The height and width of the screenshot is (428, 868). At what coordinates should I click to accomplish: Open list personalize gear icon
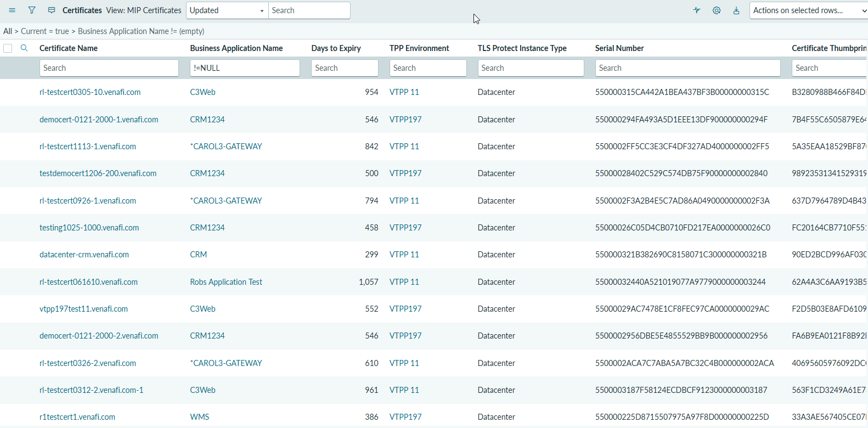(x=717, y=10)
